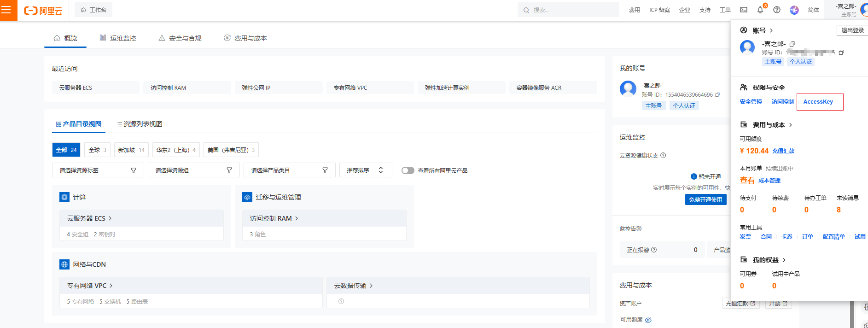Click the avatar in the account dropdown
Screen dimensions: 868x328
coord(747,47)
